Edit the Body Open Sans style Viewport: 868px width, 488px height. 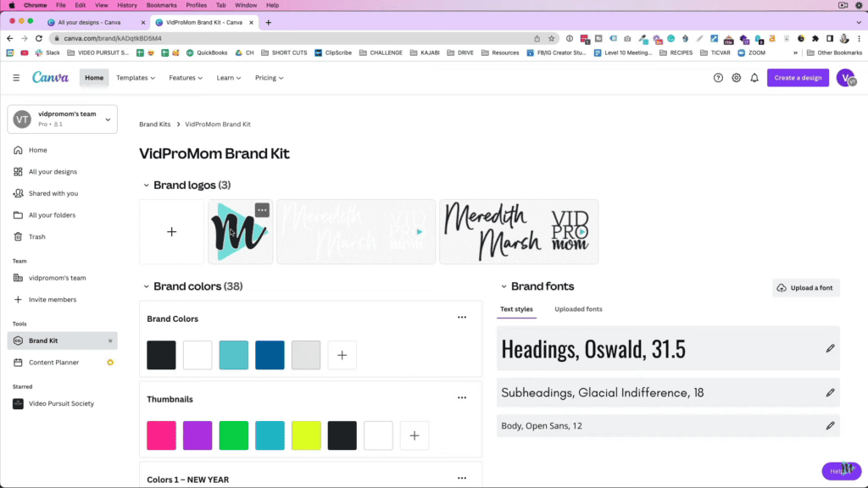830,425
